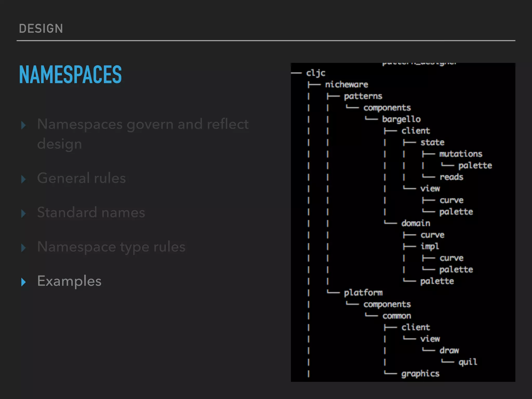
Task: Select 'palette' entry just above platform
Action: 437,281
